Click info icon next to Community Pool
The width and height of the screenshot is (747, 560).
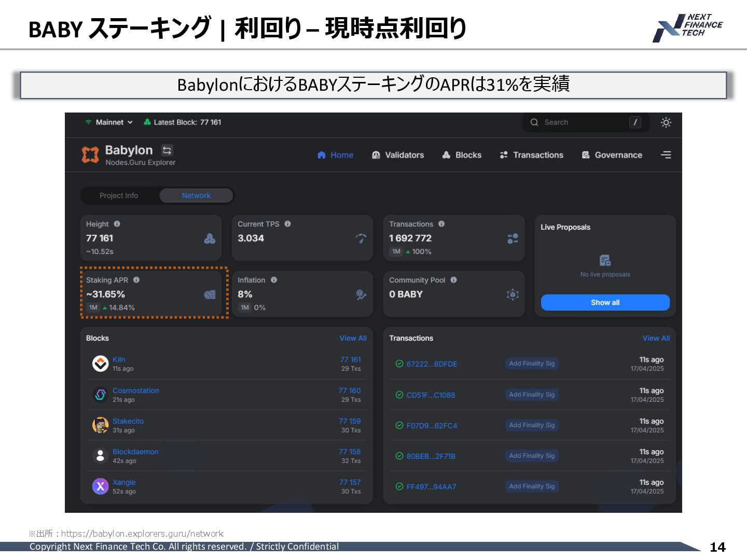454,280
